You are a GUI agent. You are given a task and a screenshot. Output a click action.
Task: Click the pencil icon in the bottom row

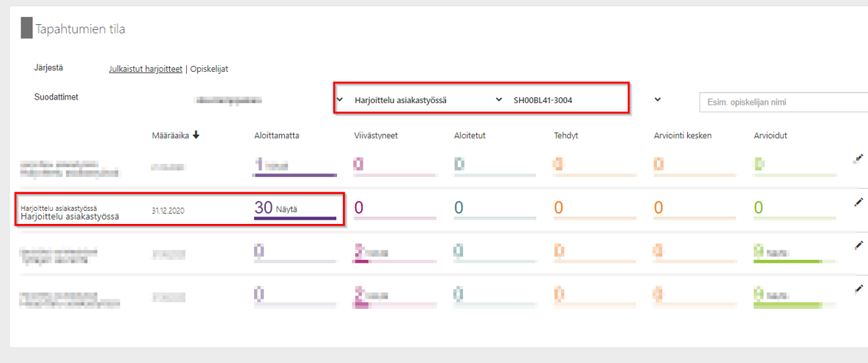coord(858,290)
